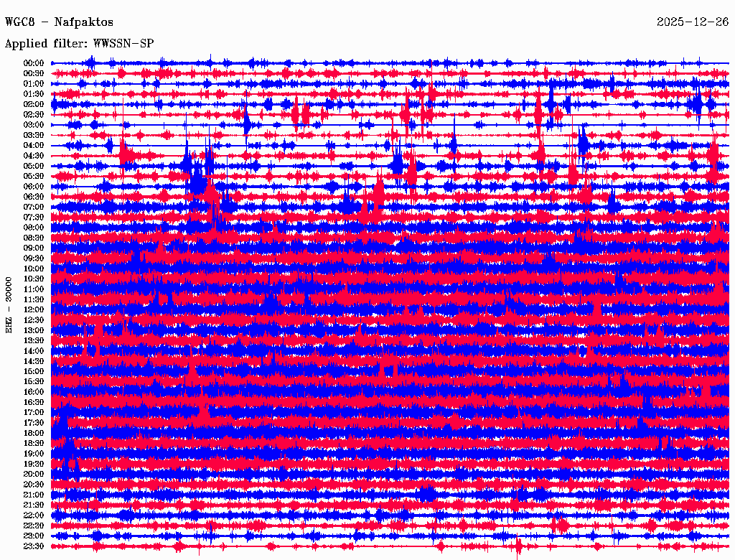This screenshot has height=560, width=735.
Task: Select the 20:30 time label
Action: point(34,485)
